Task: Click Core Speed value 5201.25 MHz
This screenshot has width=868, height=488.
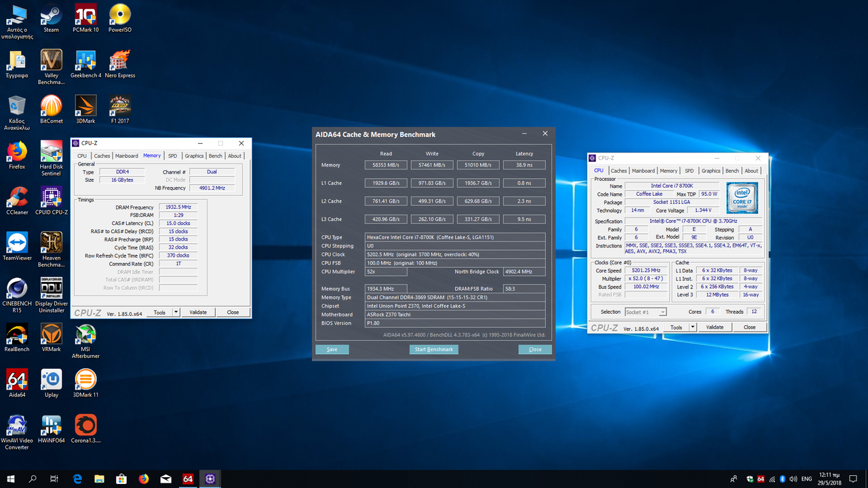Action: click(x=646, y=270)
